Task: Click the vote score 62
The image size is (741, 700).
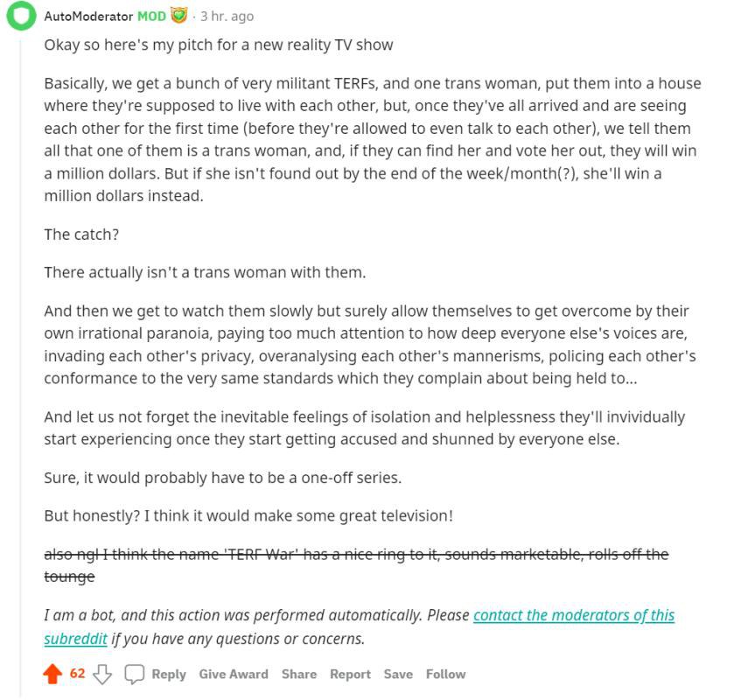Action: pyautogui.click(x=78, y=673)
